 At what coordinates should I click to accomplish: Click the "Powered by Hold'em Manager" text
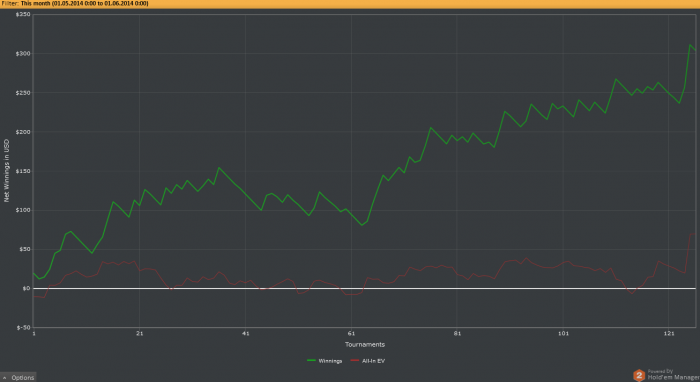(x=673, y=375)
